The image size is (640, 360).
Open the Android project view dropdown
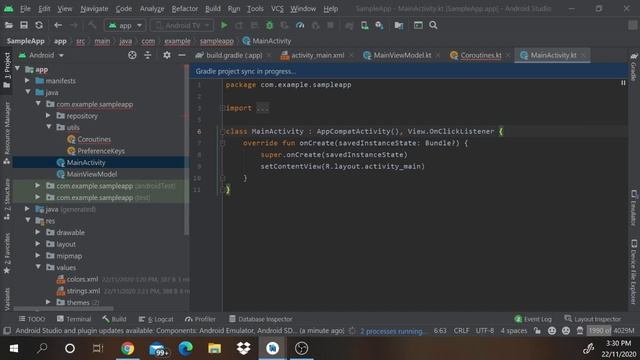pos(41,55)
